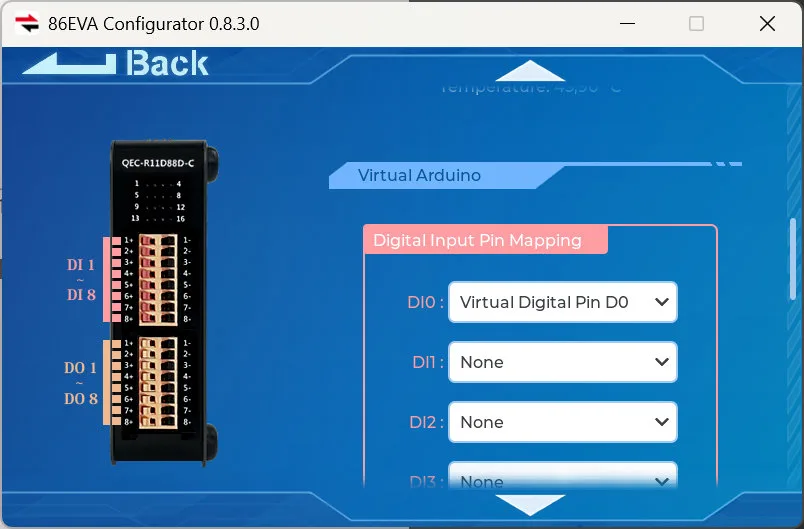804x529 pixels.
Task: Click the down arrow below settings panel
Action: [x=530, y=503]
